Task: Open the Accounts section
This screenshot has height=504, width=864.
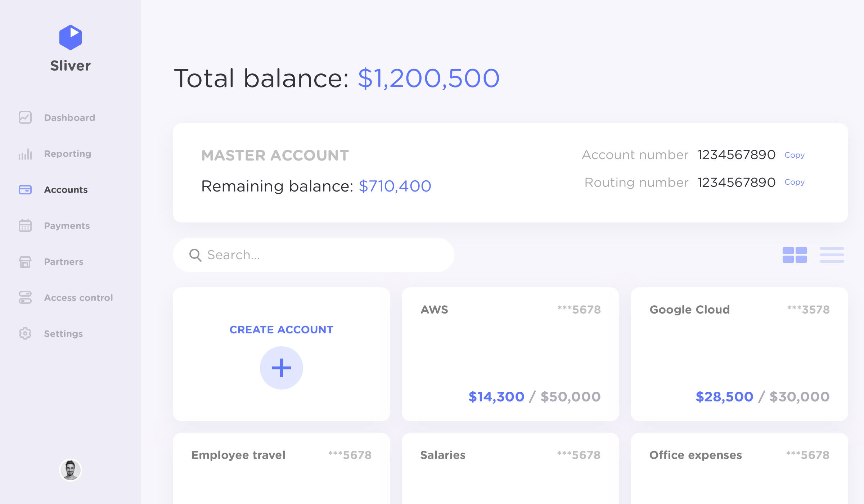Action: [x=65, y=190]
